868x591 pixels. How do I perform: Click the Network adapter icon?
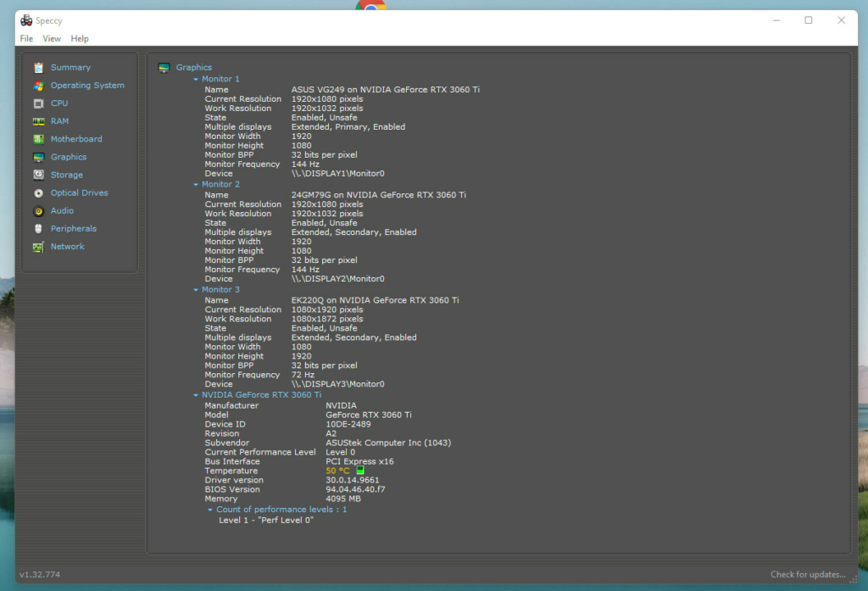pos(38,247)
